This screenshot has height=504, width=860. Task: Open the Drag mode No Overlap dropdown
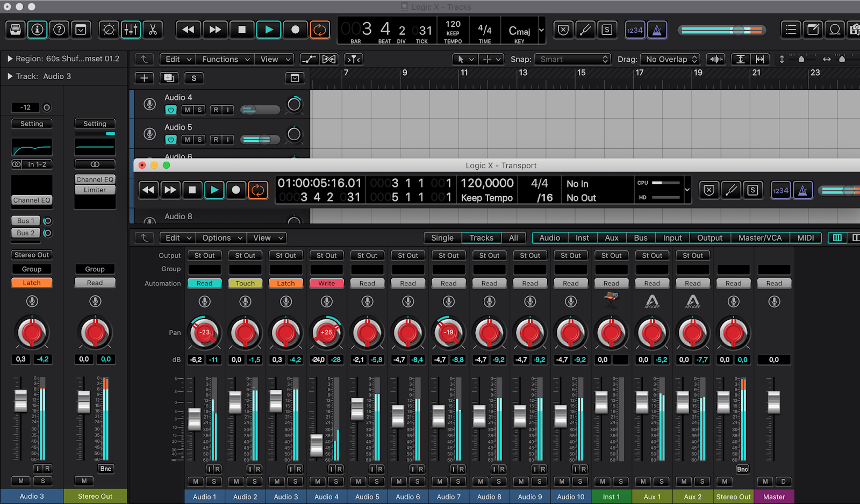[671, 59]
